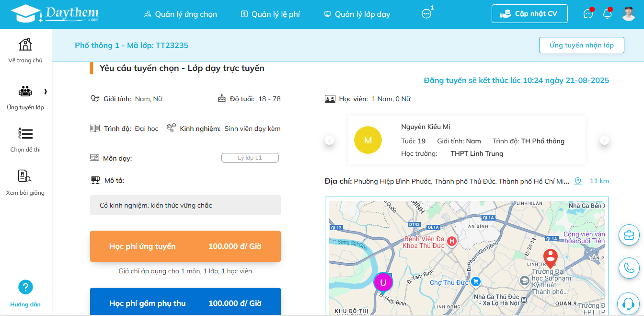Click the Cập nhật CV button

(529, 14)
